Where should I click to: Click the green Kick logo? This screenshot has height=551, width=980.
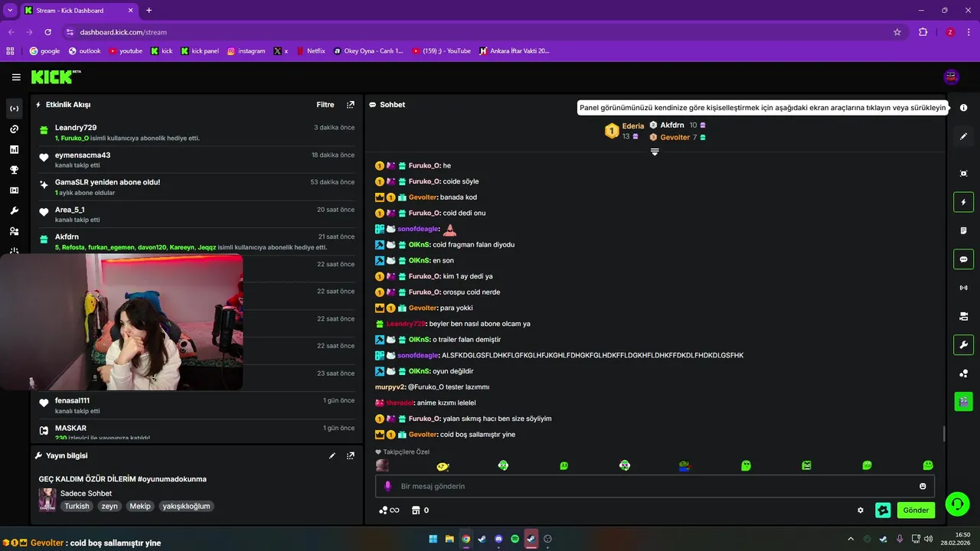[55, 77]
